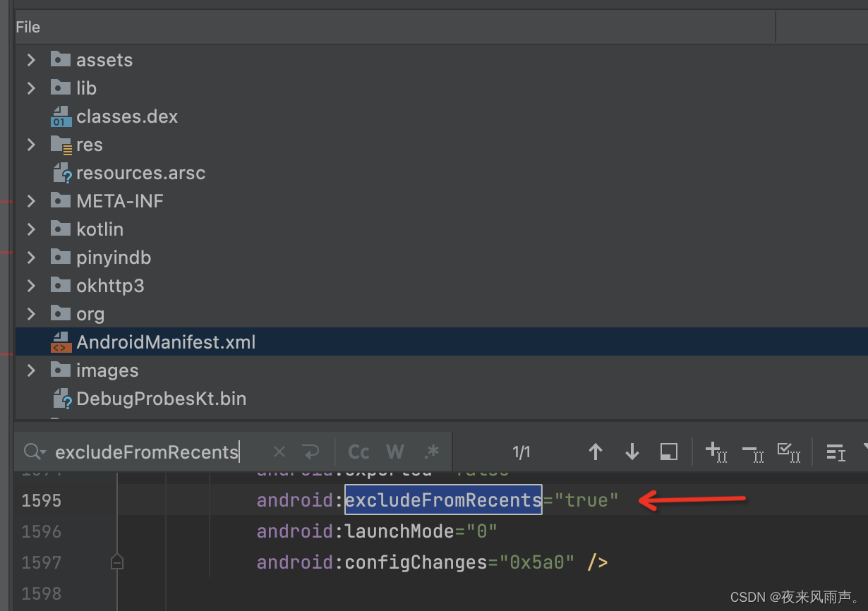Click android:launchMode="0" code line
868x611 pixels.
(x=378, y=531)
